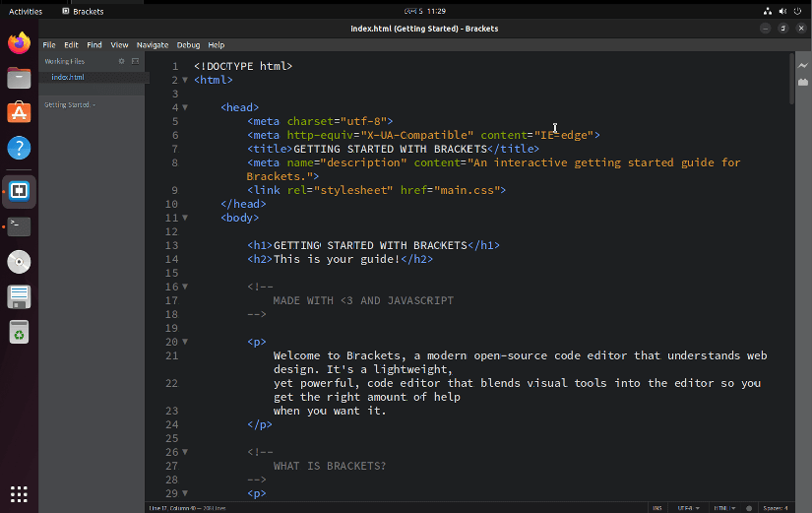Click 'WHAT IS BRACKETS?' comment text
Viewport: 812px width, 513px height.
point(330,466)
